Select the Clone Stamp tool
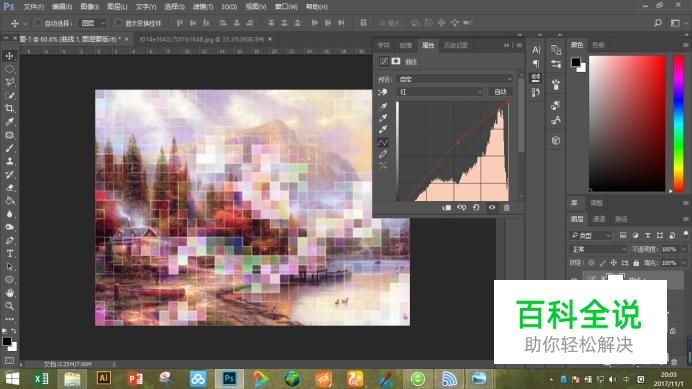 [9, 161]
